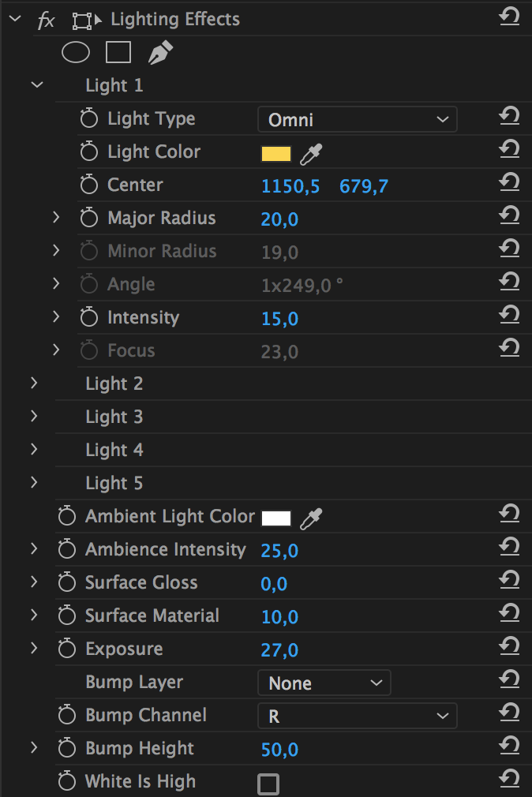532x797 pixels.
Task: Toggle Surface Gloss animation stopwatch
Action: pos(66,582)
